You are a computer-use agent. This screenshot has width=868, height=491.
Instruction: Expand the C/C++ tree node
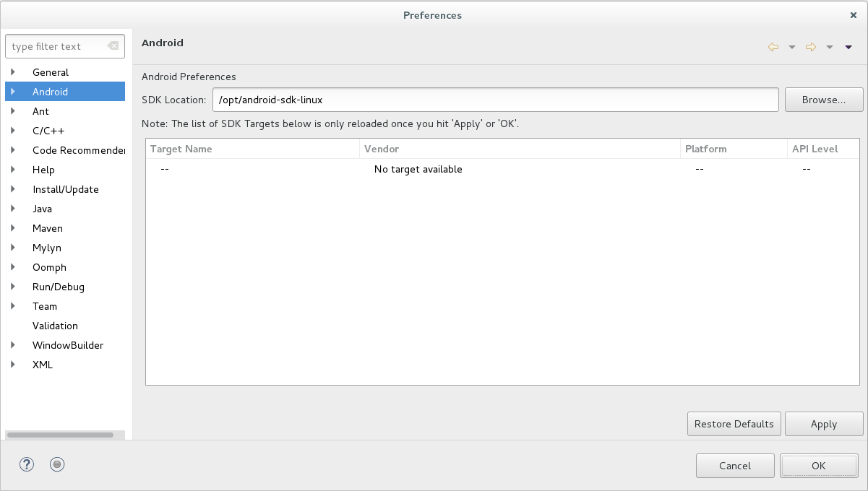click(x=13, y=131)
